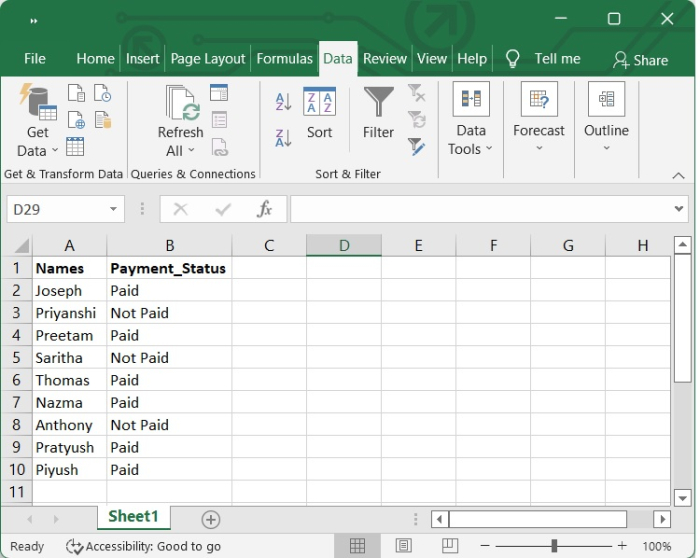Open the Name Box dropdown

pos(113,209)
